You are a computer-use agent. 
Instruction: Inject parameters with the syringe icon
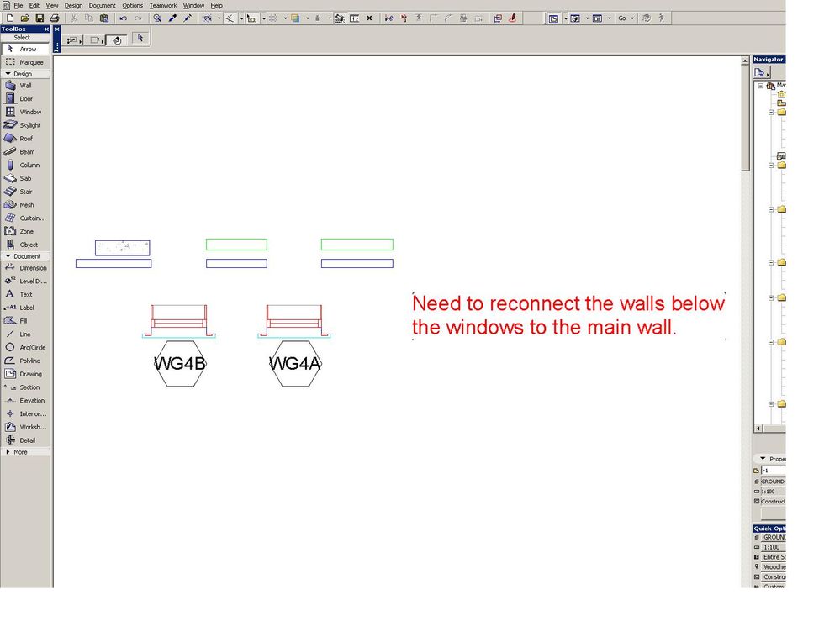click(x=188, y=18)
